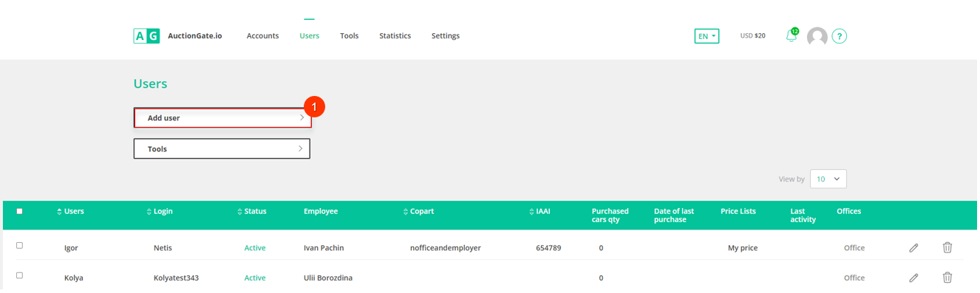Edit user Igor with pencil icon

[x=913, y=248]
